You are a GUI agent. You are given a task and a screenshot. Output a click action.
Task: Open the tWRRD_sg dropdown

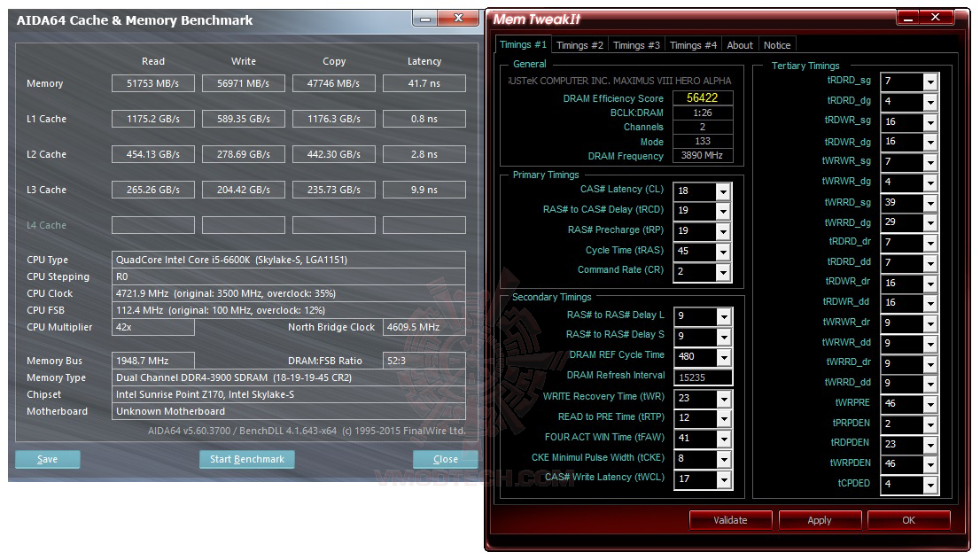coord(930,203)
